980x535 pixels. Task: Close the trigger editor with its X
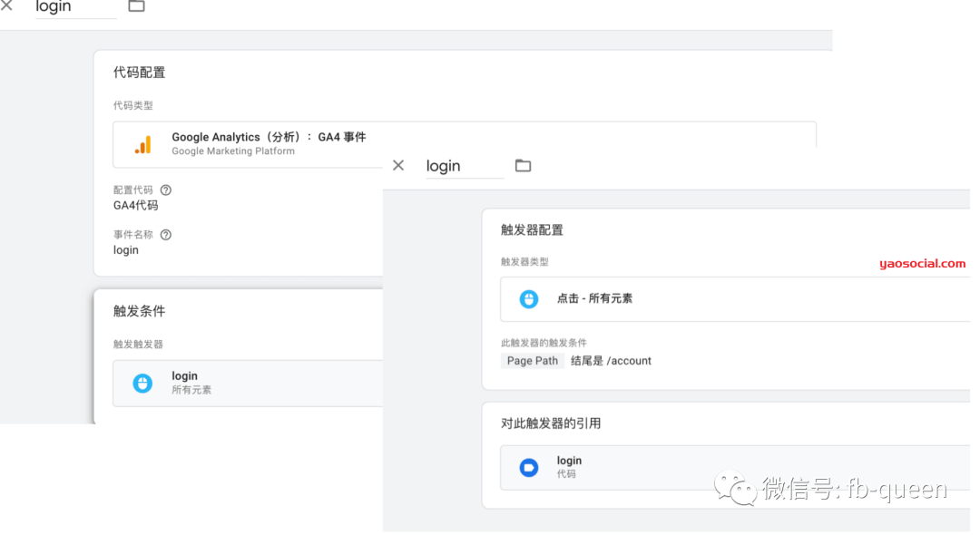click(397, 165)
